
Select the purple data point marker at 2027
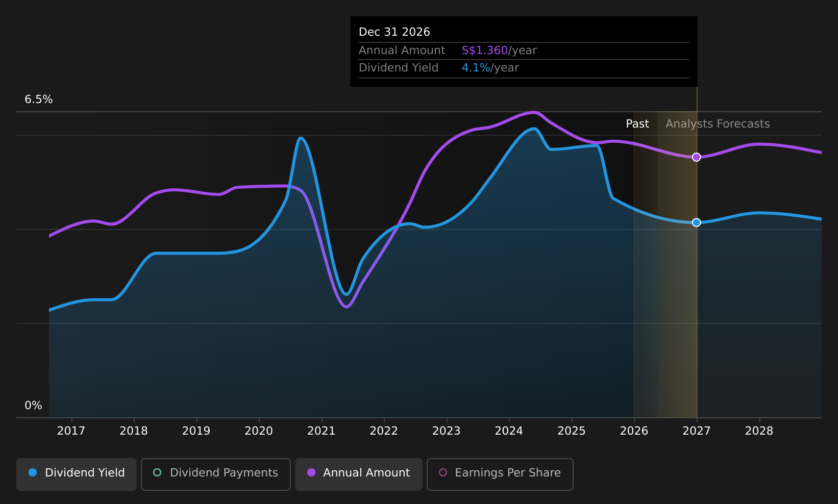[x=696, y=157]
